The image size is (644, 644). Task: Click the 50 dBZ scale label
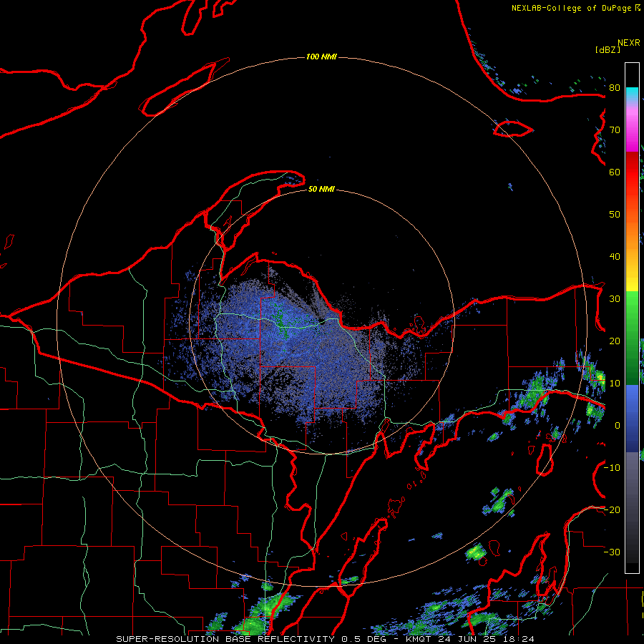click(x=615, y=215)
